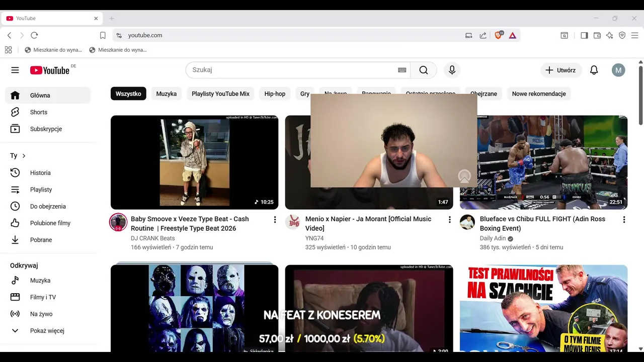This screenshot has height=362, width=644.
Task: Go to Główna in the sidebar
Action: pyautogui.click(x=48, y=96)
